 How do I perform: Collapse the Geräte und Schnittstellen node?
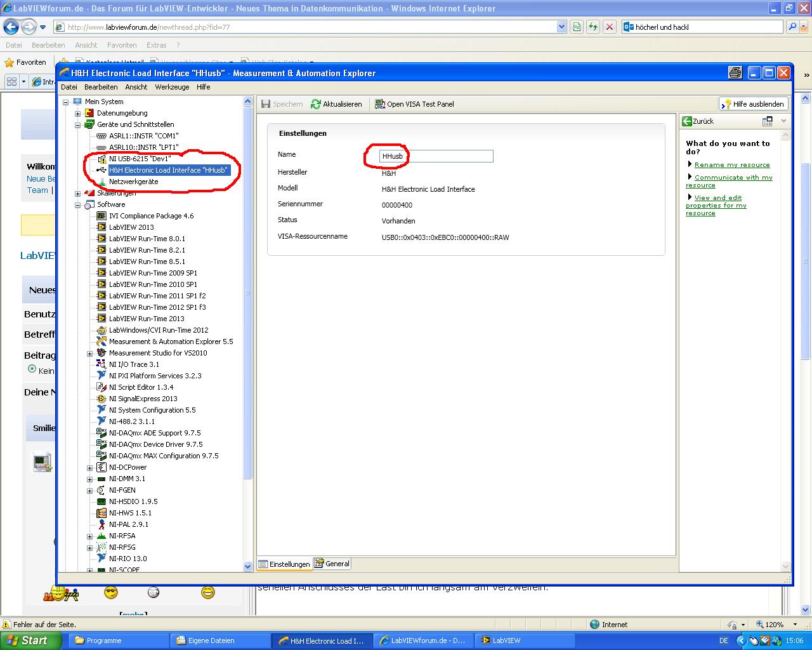coord(78,124)
